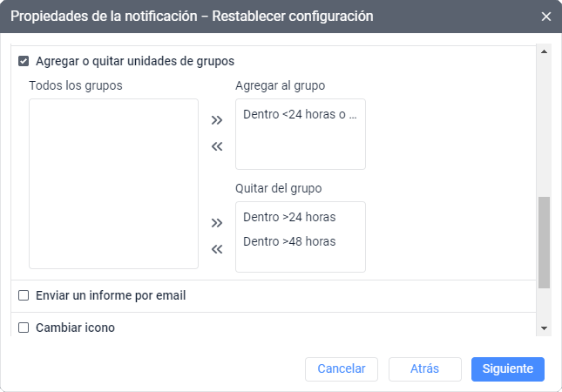Click the remove arrows for Quitar del grupo

tap(217, 249)
